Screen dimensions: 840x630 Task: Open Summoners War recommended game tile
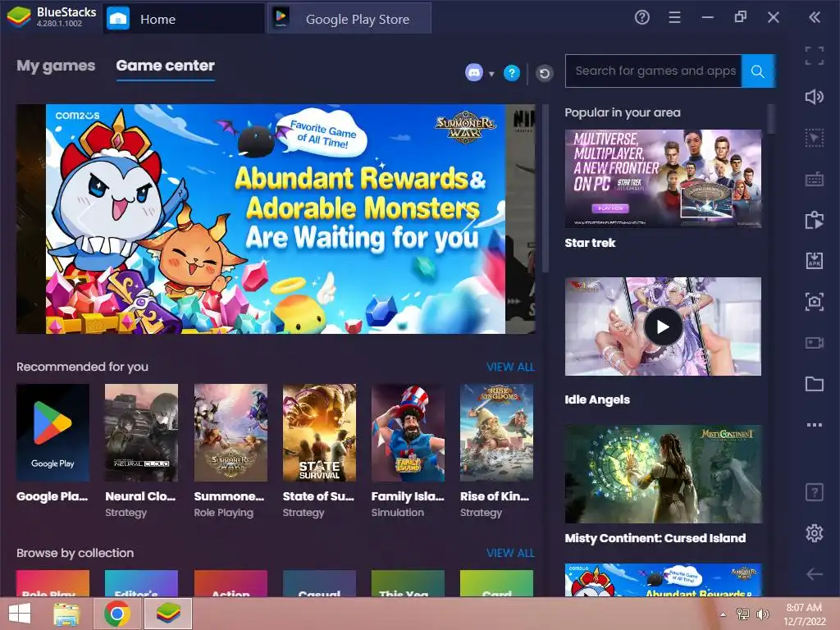(x=231, y=432)
